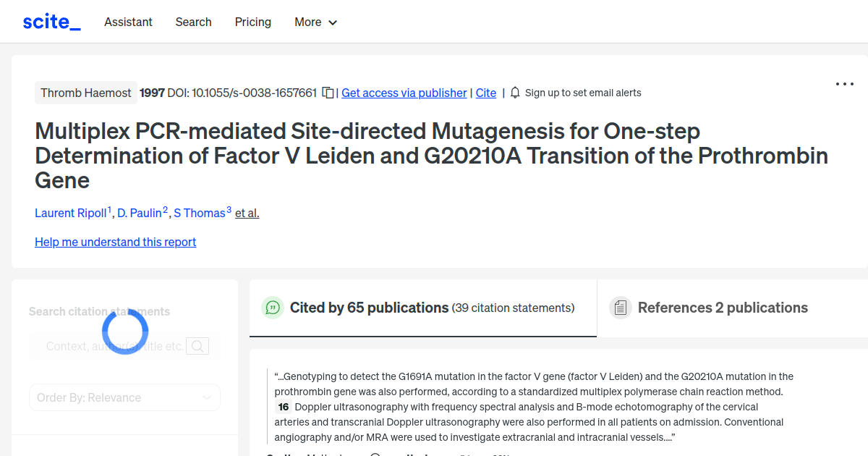Select citation statement marker 16
Image resolution: width=868 pixels, height=456 pixels.
282,407
